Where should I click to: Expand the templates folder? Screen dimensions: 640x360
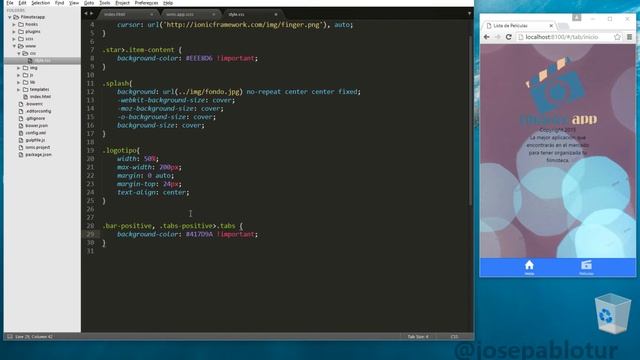pyautogui.click(x=19, y=89)
